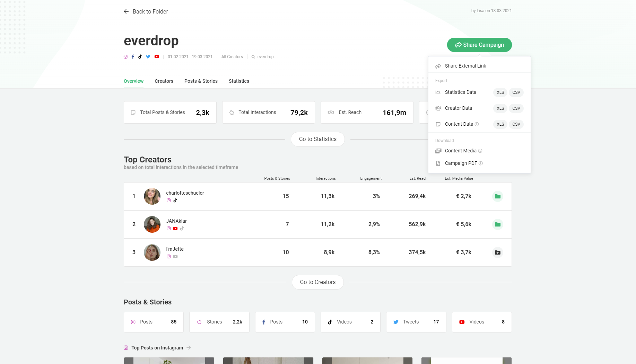The height and width of the screenshot is (364, 636).
Task: Click add-to-folder icon for I'mJette
Action: point(498,252)
